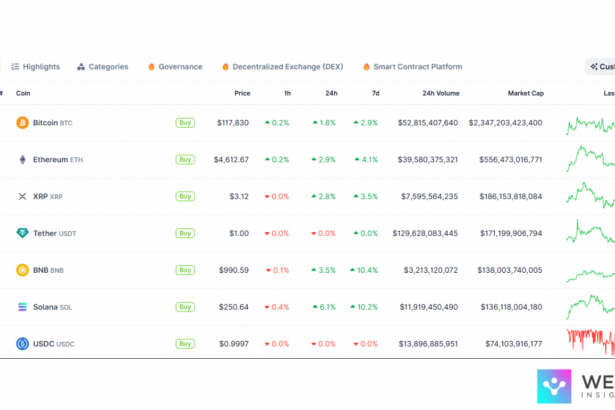Open Decentralized Exchange (DEX) category
Screen dimensions: 615x410
(282, 67)
